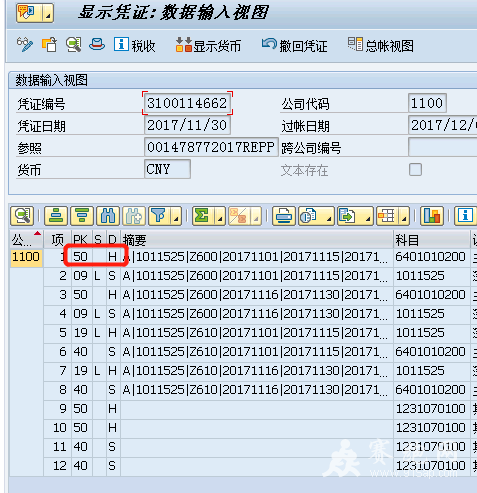Click the binoculars find icon
Viewport: 477px width, 493px height.
[x=108, y=216]
